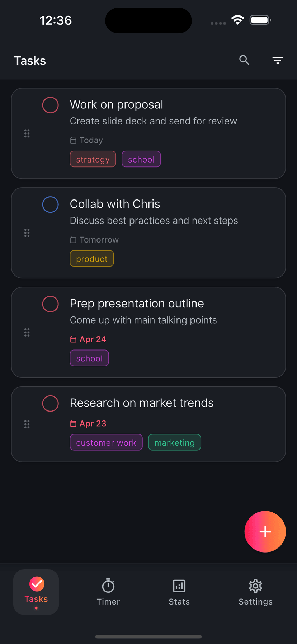Tap the add new task plus button

[265, 531]
